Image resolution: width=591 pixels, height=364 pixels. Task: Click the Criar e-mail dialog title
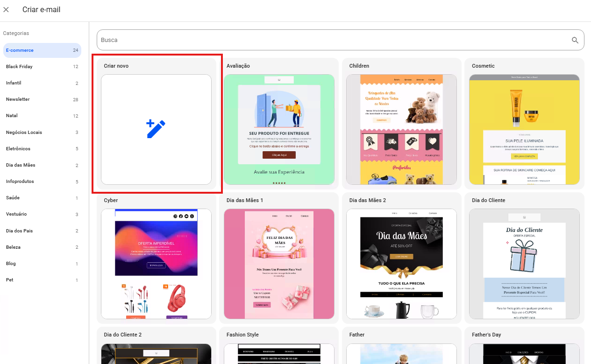[x=42, y=10]
